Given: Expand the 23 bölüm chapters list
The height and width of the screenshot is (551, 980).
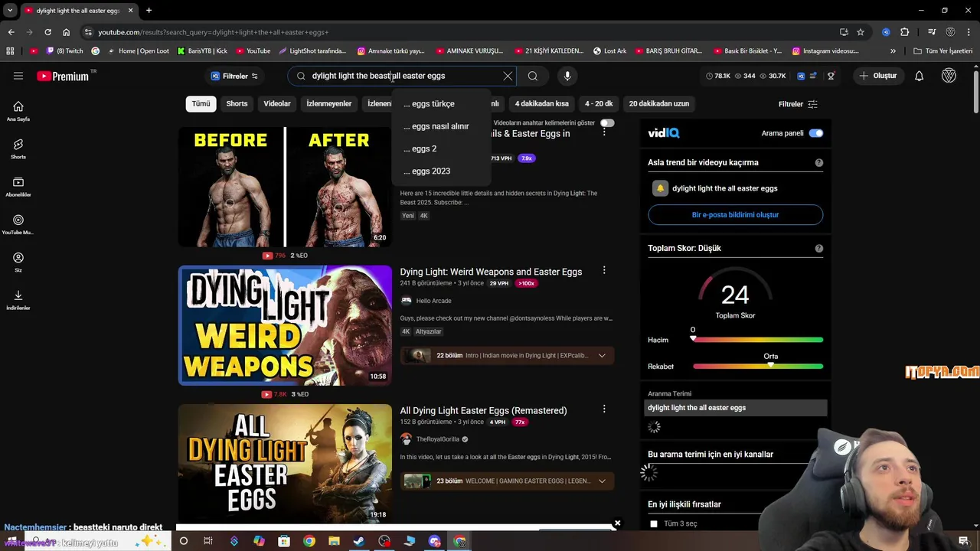Looking at the screenshot, I should pyautogui.click(x=507, y=481).
